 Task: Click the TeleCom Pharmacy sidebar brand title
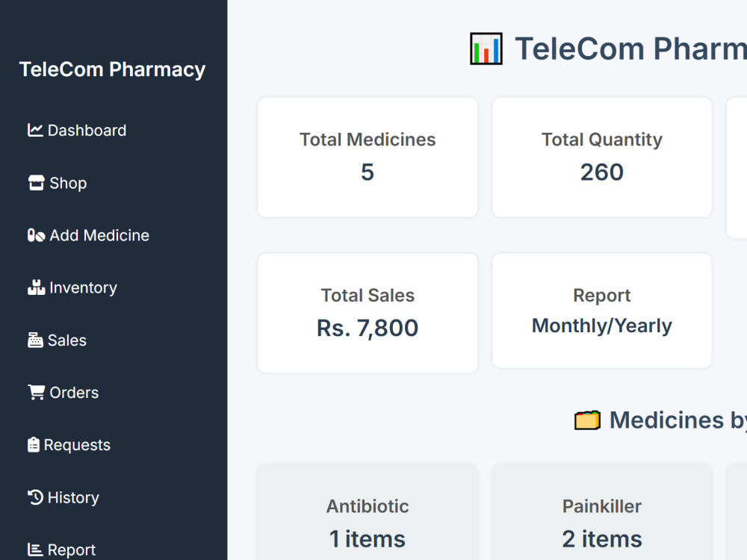[113, 69]
